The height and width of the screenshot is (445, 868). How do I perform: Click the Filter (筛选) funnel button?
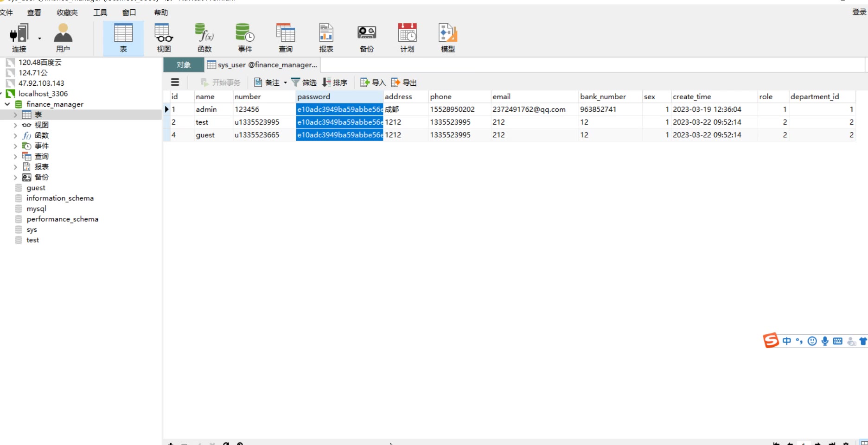point(304,83)
